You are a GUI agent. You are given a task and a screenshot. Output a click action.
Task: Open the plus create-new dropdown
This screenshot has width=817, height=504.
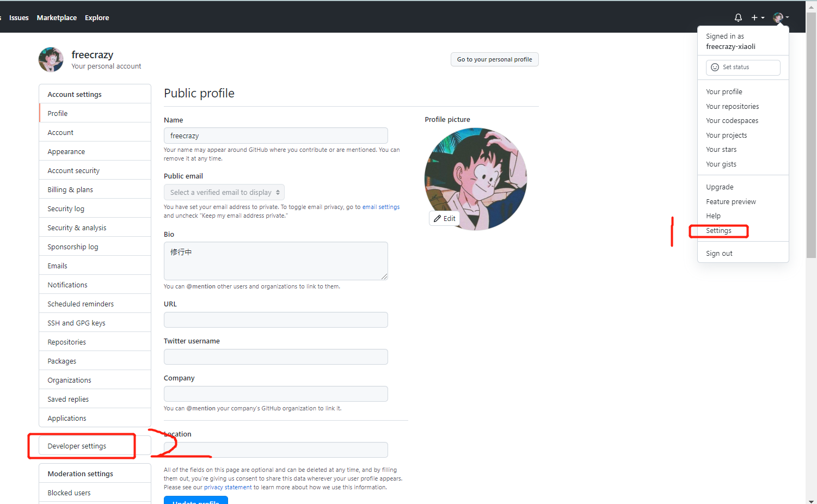tap(757, 17)
